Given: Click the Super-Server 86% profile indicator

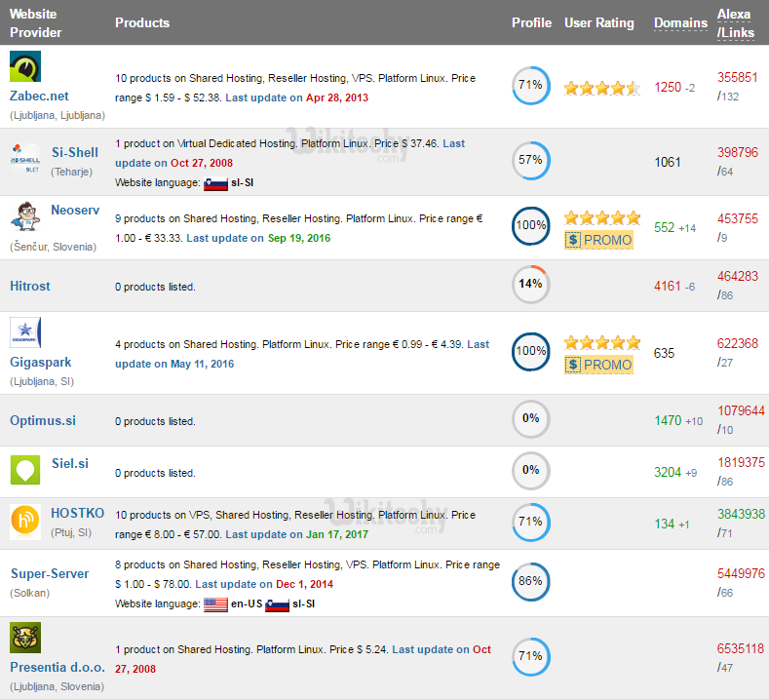Looking at the screenshot, I should pos(530,582).
